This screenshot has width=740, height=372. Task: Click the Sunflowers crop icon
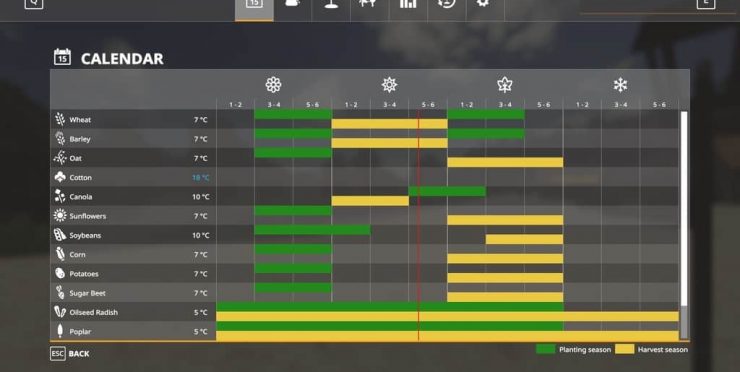tap(60, 216)
